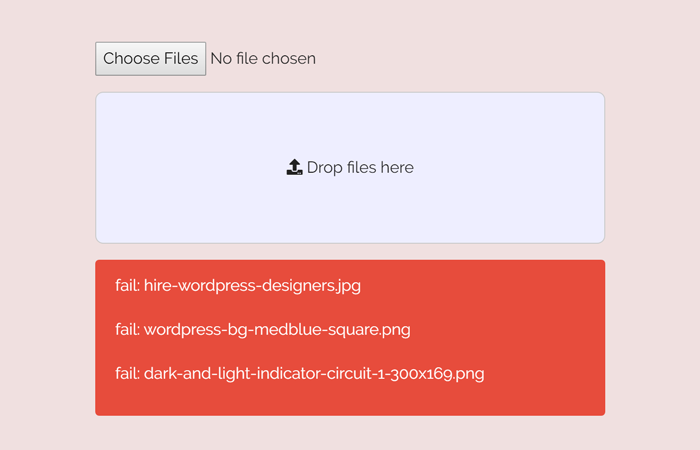
Task: Click the word 'Files' on file button
Action: point(181,58)
